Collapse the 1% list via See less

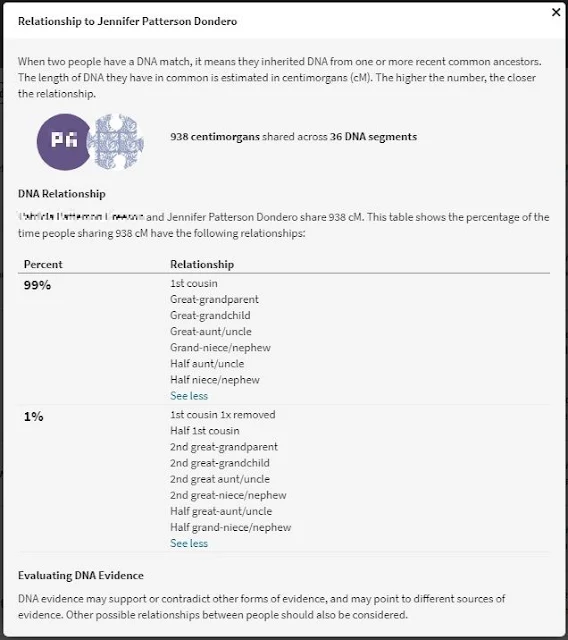pos(189,543)
